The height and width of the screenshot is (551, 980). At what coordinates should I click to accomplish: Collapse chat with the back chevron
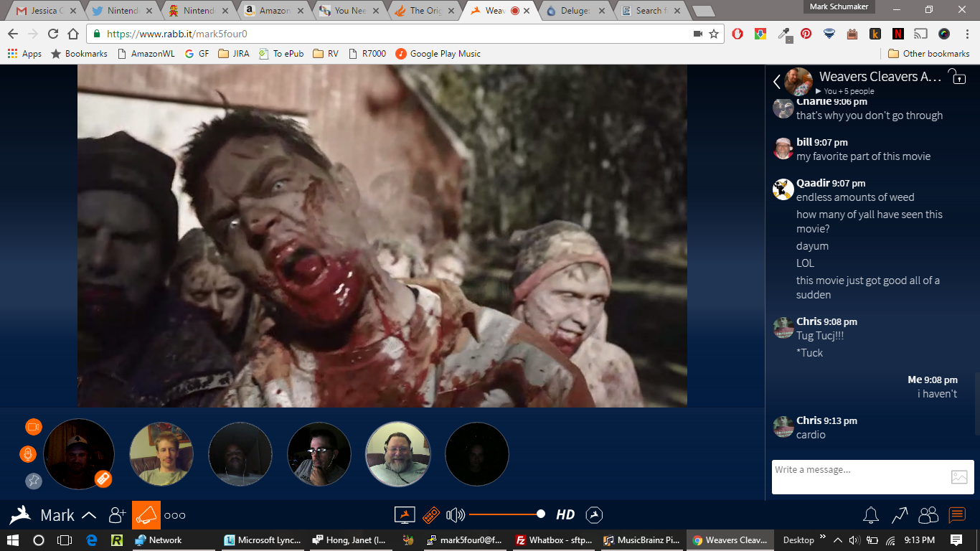(x=777, y=82)
